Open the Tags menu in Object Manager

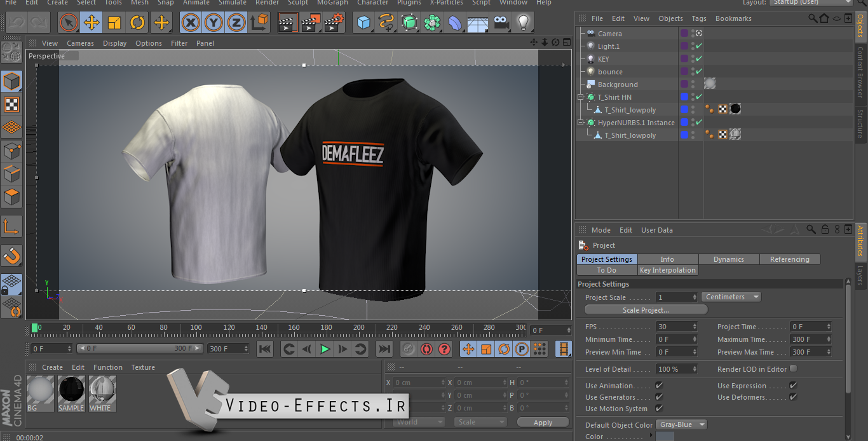699,18
